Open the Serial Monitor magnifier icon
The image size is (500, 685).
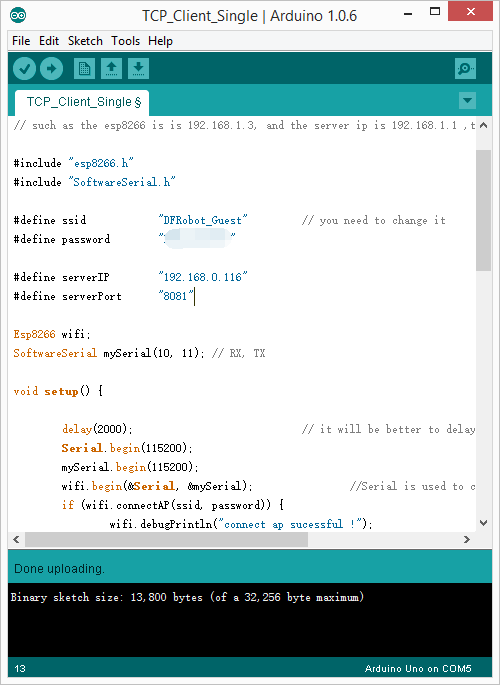[x=465, y=69]
